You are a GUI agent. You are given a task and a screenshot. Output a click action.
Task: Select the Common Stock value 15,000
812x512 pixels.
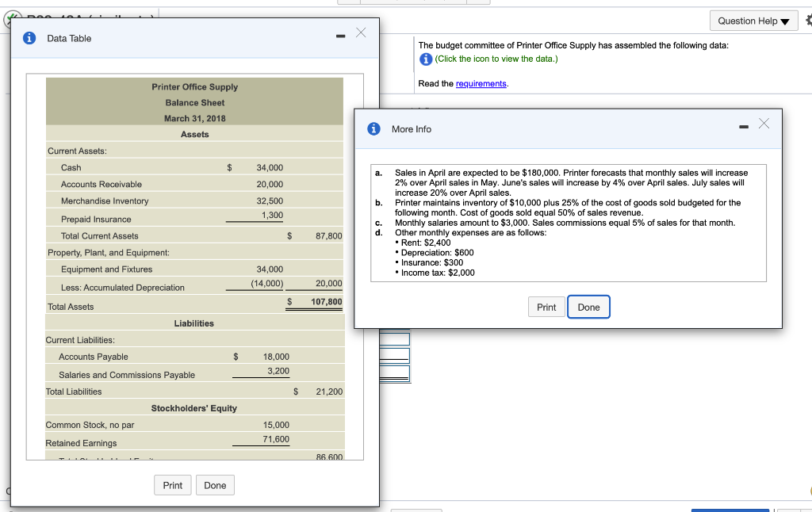[276, 425]
